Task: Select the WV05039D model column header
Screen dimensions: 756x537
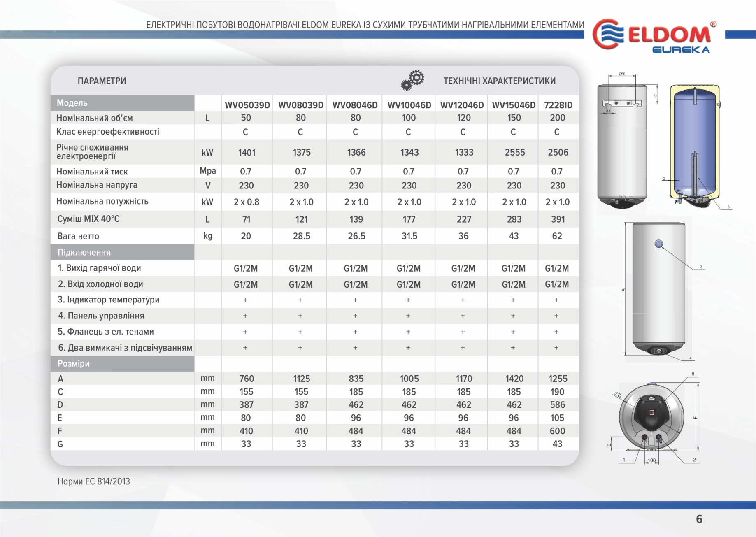Action: coord(247,105)
